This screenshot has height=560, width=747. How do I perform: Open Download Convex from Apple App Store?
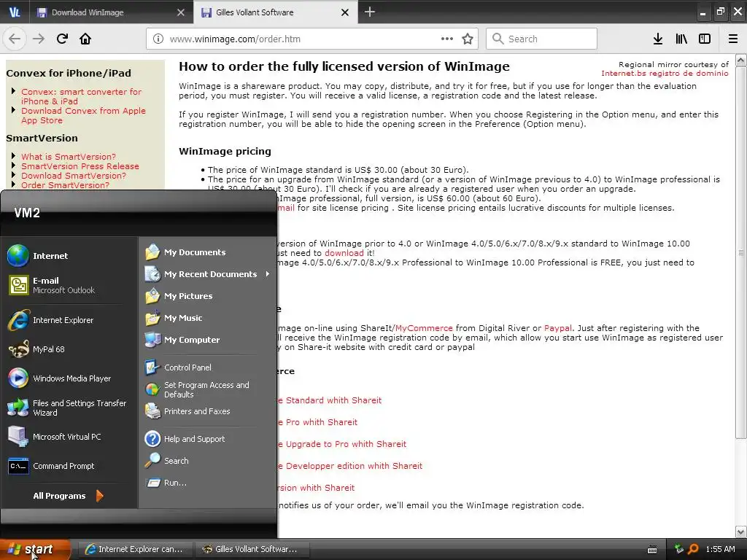(83, 115)
